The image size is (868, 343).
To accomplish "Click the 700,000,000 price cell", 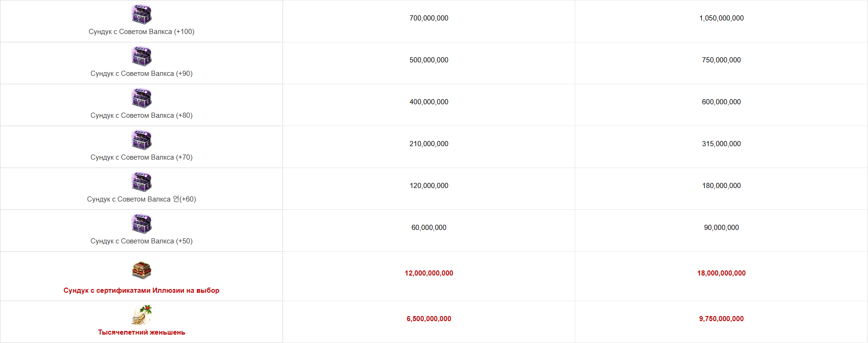I will coord(429,21).
